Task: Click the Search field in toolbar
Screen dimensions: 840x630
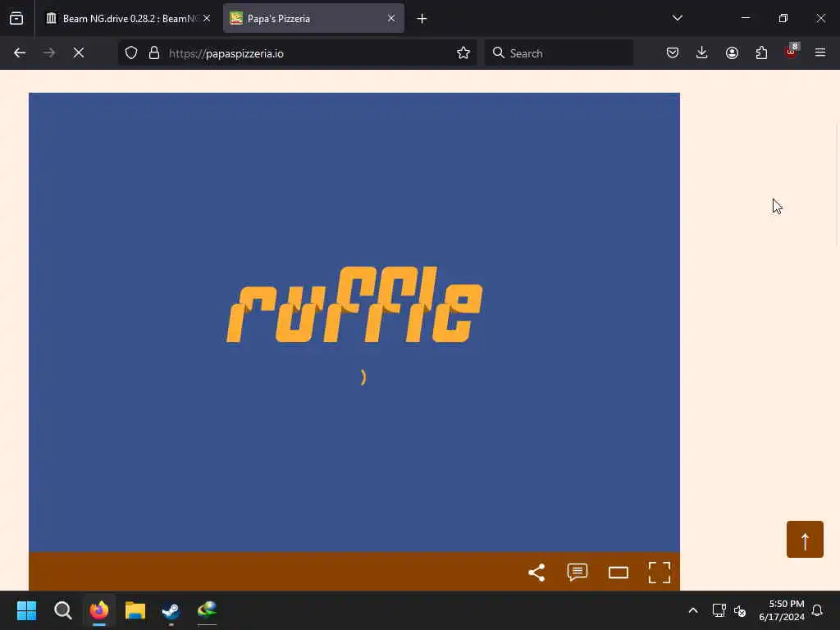Action: 559,53
